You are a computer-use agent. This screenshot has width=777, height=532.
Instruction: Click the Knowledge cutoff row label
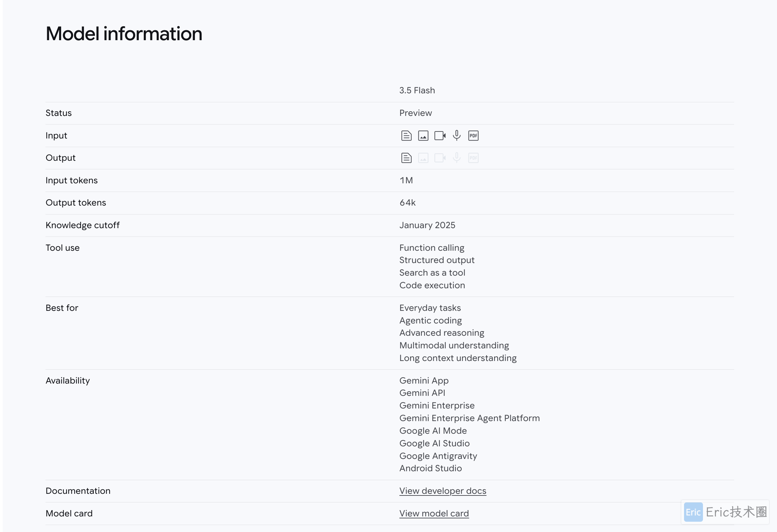[x=83, y=225]
